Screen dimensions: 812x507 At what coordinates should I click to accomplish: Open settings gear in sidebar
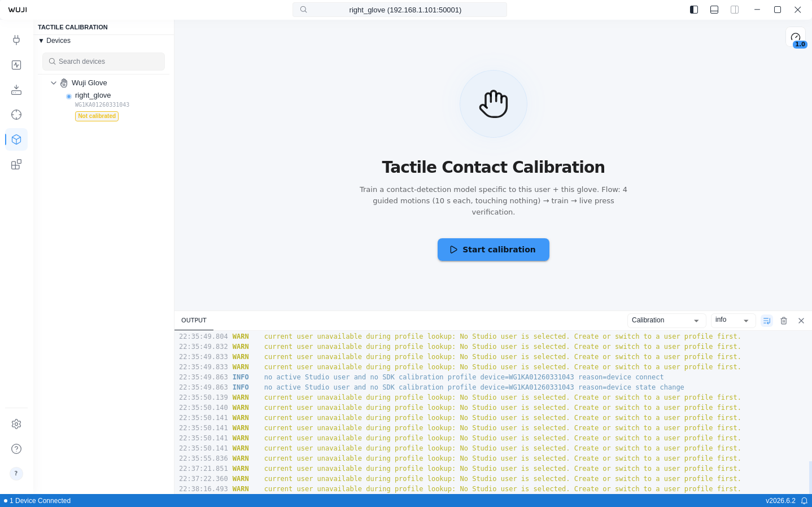point(16,424)
